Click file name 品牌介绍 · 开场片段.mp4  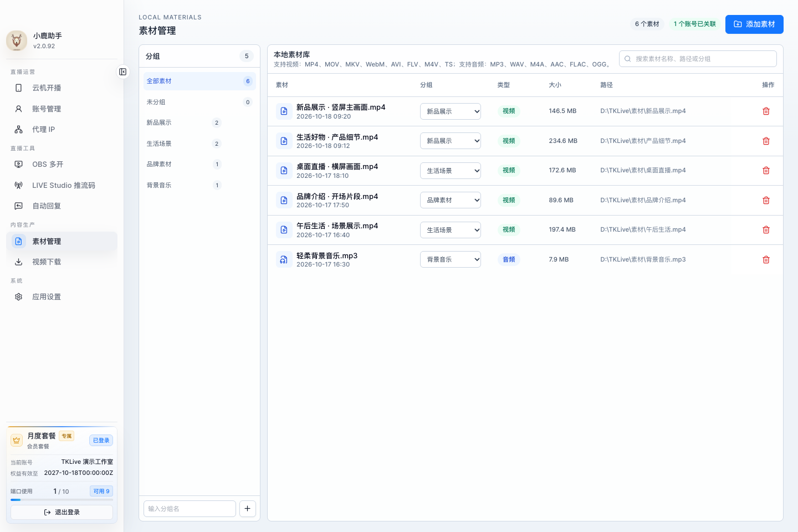[337, 197]
